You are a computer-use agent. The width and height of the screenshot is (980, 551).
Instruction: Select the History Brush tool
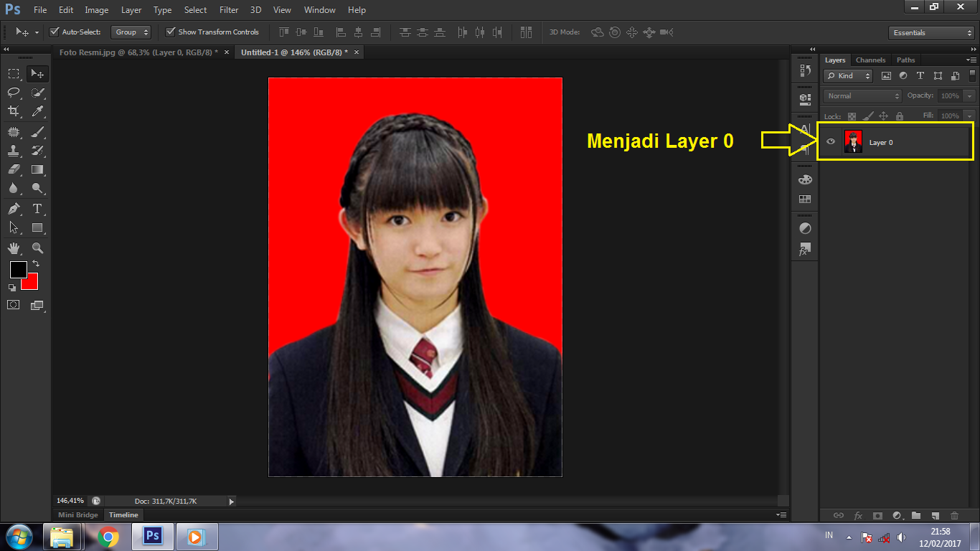38,151
